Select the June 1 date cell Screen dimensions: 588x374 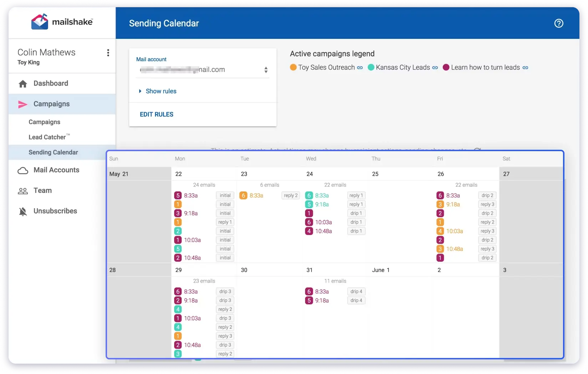(401, 311)
